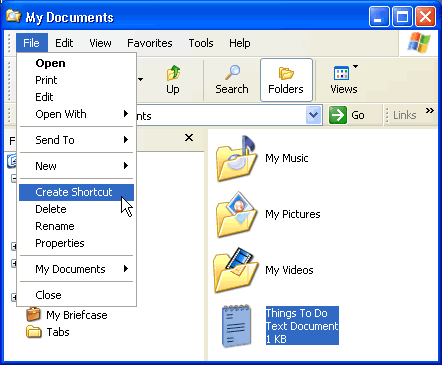
Task: Open the Views dropdown arrow
Action: click(355, 66)
